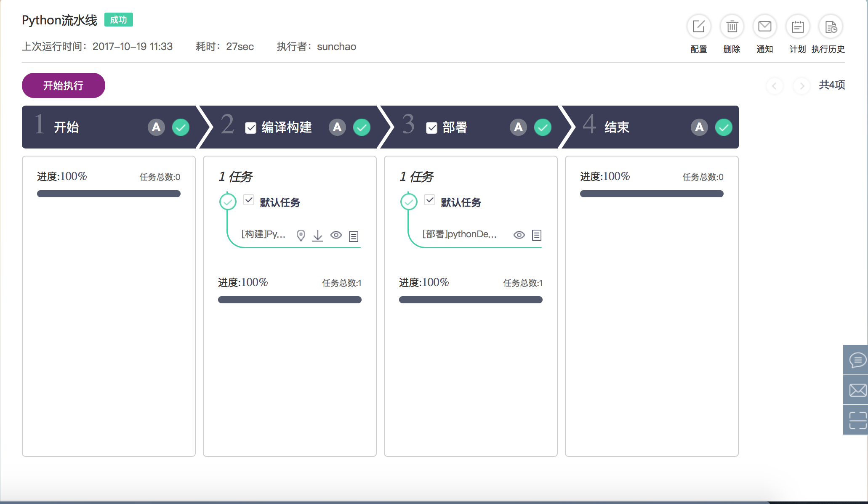Screen dimensions: 868x504
Task: Select the 部署 stage header
Action: coord(471,127)
